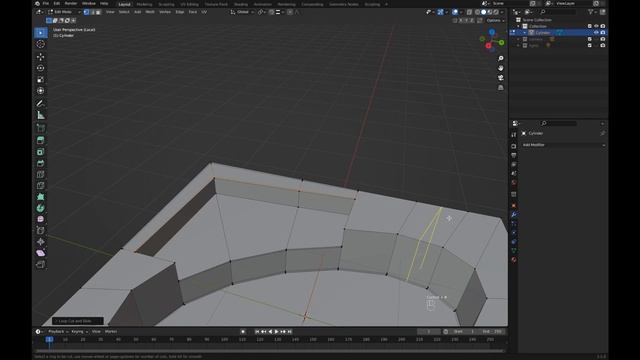Select the Cursor tool
Image resolution: width=640 pixels, height=360 pixels.
[x=40, y=44]
